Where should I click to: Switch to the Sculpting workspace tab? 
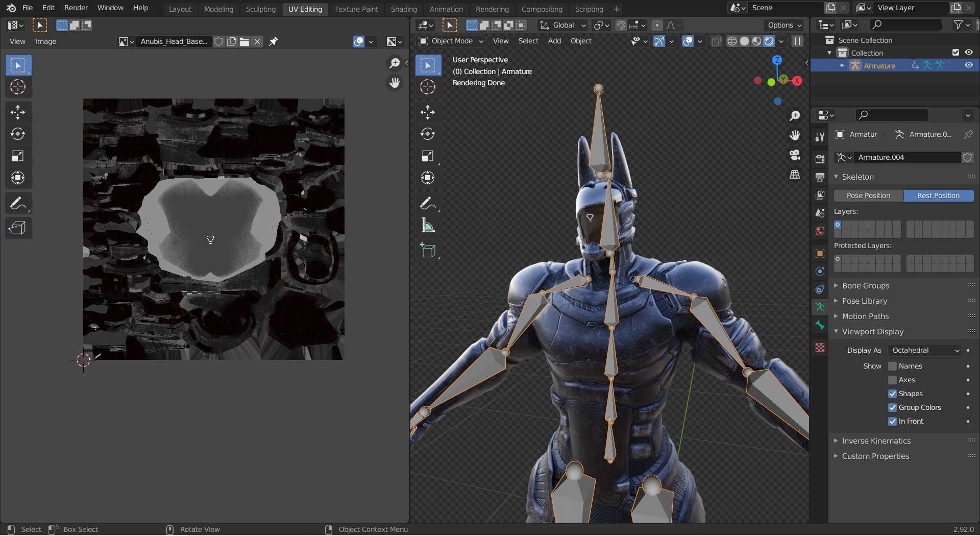pyautogui.click(x=260, y=9)
